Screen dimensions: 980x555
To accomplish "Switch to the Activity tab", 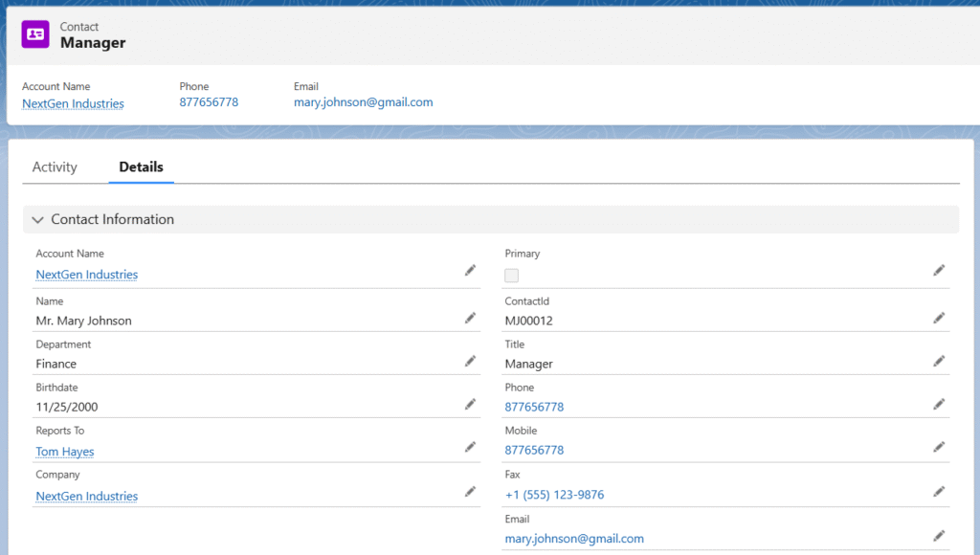I will coord(55,167).
